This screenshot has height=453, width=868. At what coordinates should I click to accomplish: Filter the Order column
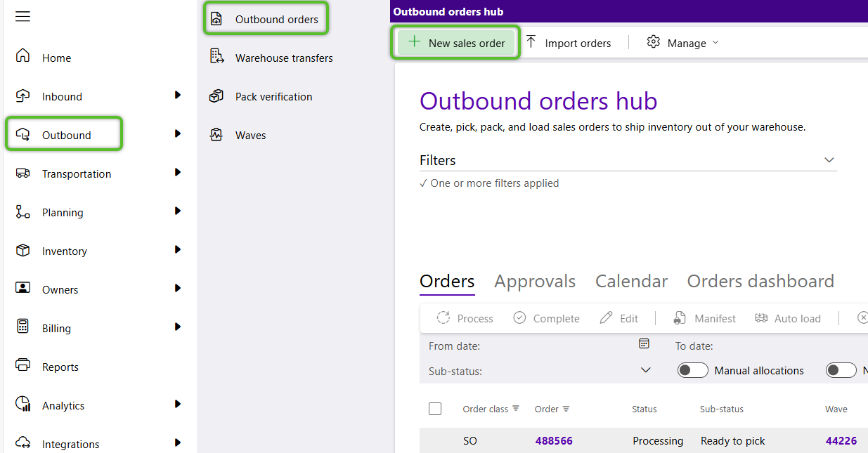[566, 409]
